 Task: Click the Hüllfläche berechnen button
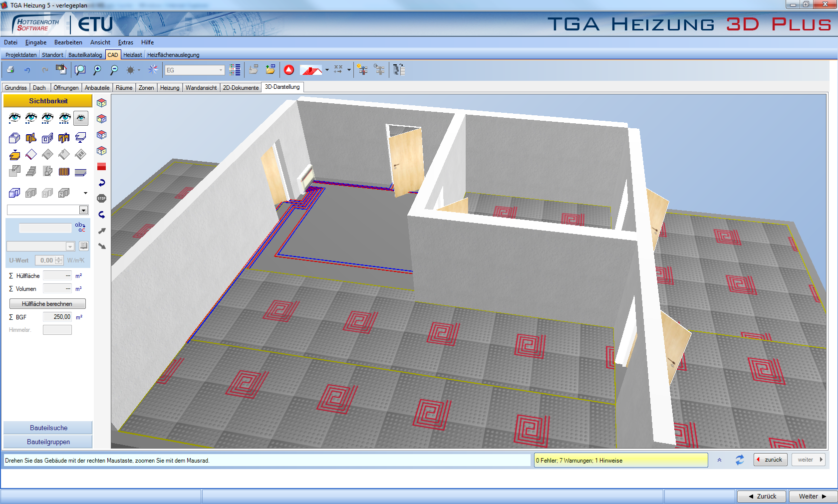point(47,304)
